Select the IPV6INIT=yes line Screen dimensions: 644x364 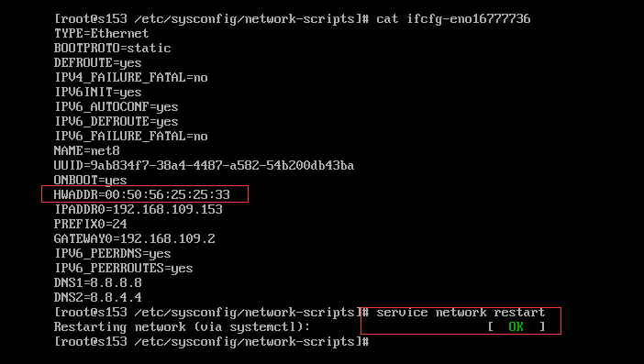click(x=98, y=93)
